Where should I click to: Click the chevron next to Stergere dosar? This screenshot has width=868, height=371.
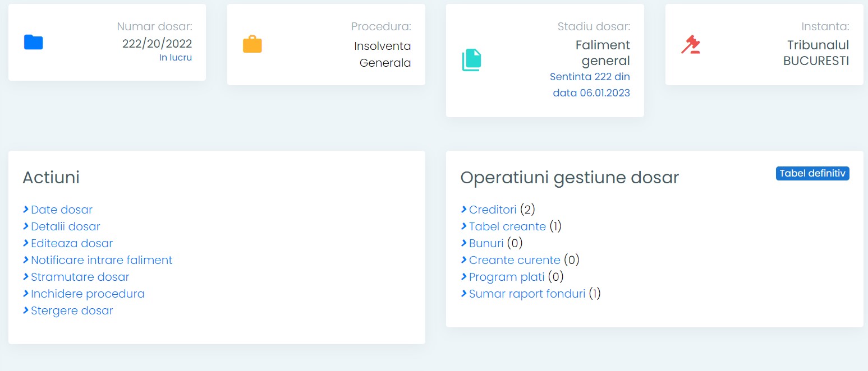click(x=25, y=310)
